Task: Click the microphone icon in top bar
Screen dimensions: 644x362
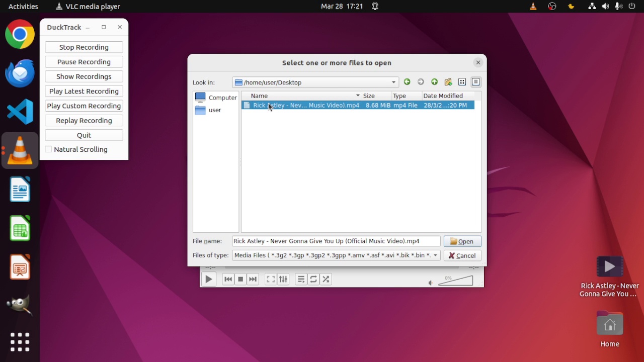Action: (x=618, y=7)
